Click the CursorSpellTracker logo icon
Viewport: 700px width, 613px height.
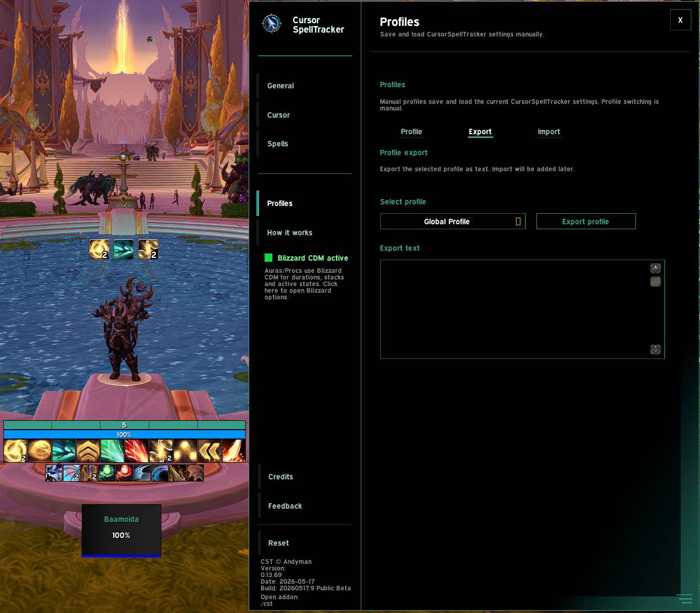tap(271, 24)
